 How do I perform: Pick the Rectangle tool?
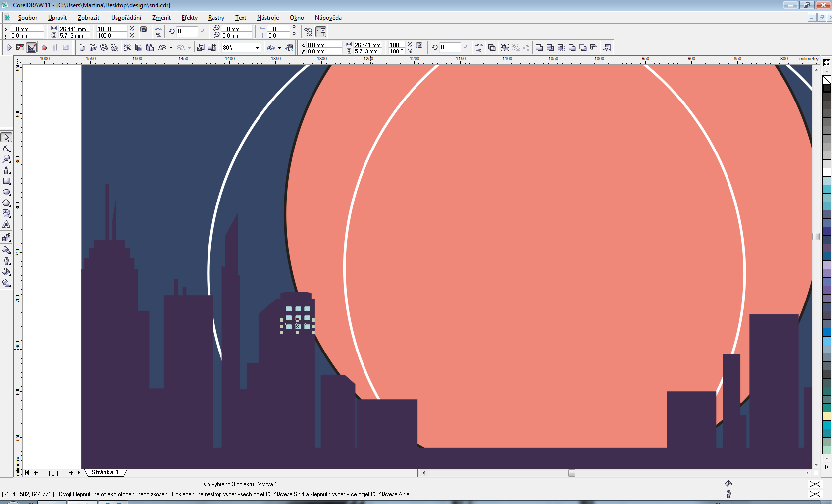point(7,181)
